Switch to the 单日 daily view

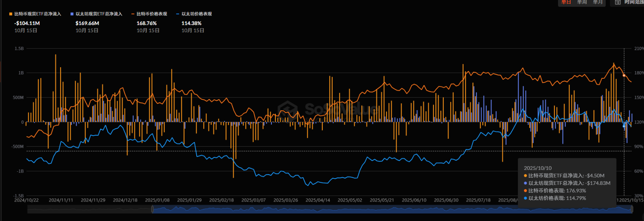pos(566,2)
